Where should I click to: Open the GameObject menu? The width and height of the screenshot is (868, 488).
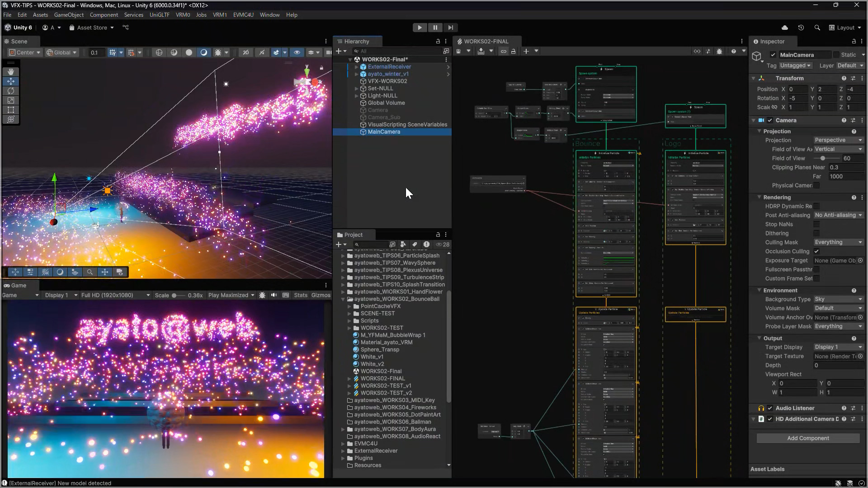point(69,15)
